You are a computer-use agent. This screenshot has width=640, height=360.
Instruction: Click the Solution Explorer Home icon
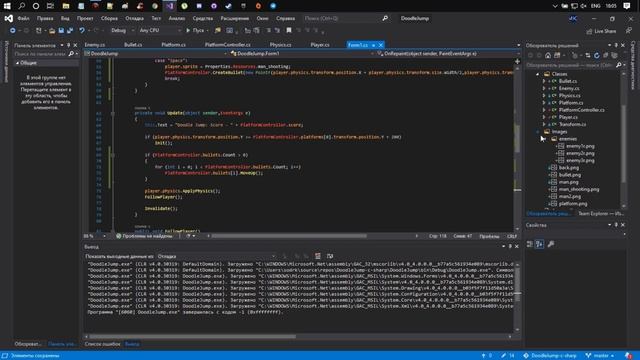548,56
